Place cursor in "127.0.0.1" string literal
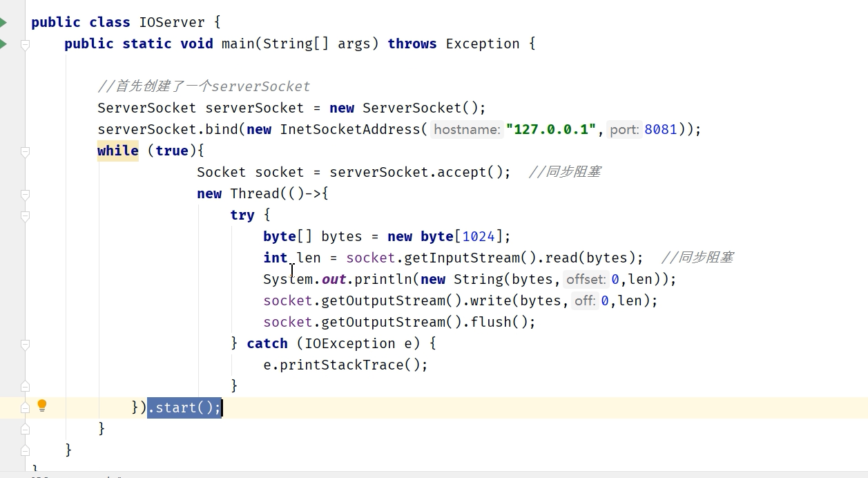Viewport: 868px width, 478px height. tap(551, 130)
